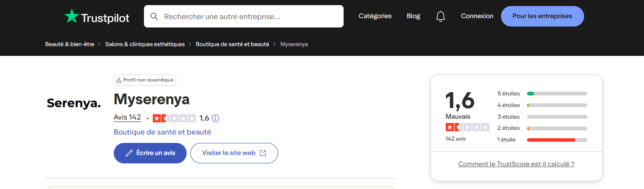Filter reviews by 4 étoiles bar
The width and height of the screenshot is (644, 189).
557,105
